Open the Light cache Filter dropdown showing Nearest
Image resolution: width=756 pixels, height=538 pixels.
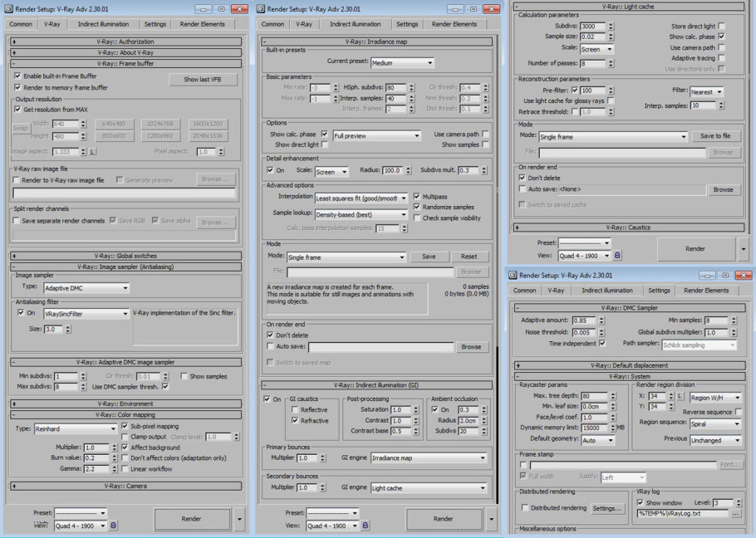pyautogui.click(x=706, y=91)
